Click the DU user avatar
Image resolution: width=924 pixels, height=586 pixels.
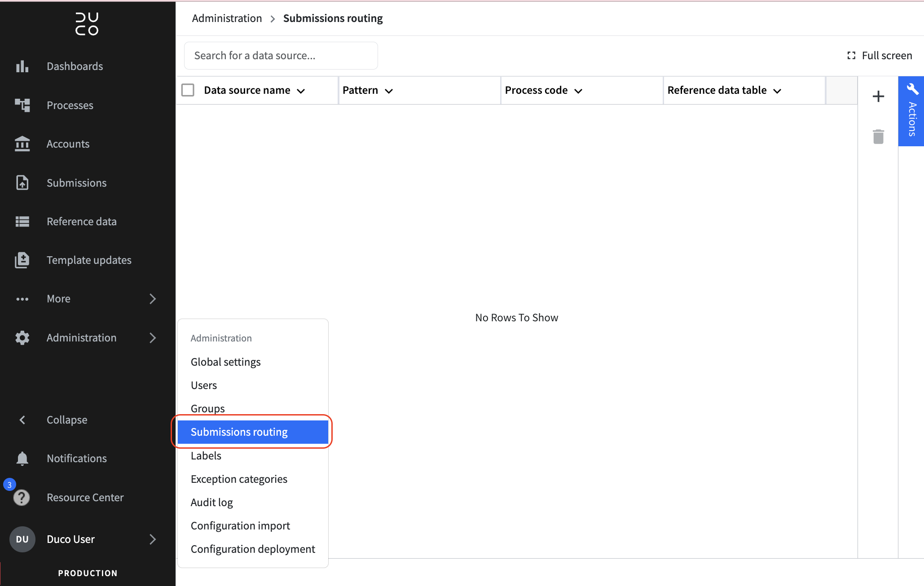22,539
